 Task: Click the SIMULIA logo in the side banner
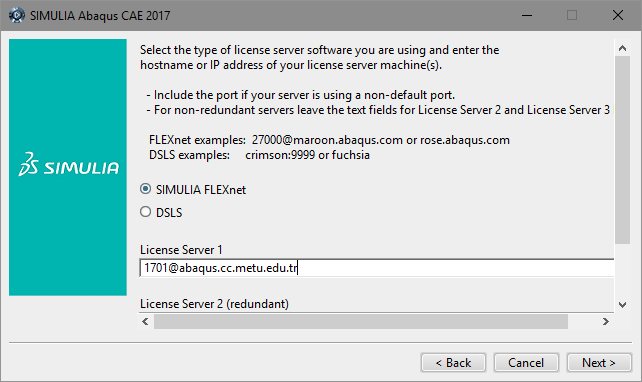pyautogui.click(x=68, y=165)
